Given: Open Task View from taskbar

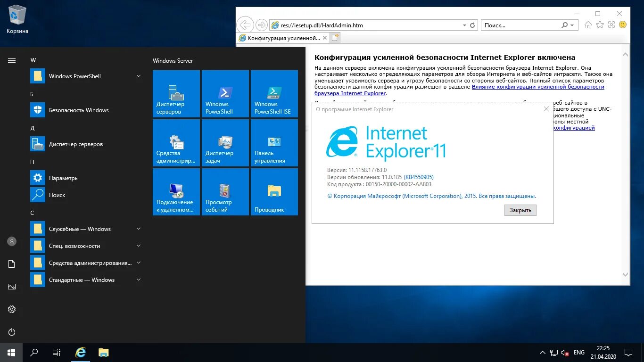Looking at the screenshot, I should [57, 352].
